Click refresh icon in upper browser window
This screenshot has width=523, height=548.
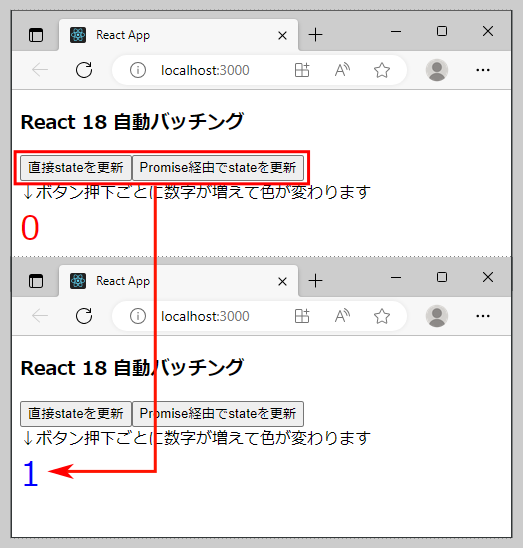[x=84, y=70]
